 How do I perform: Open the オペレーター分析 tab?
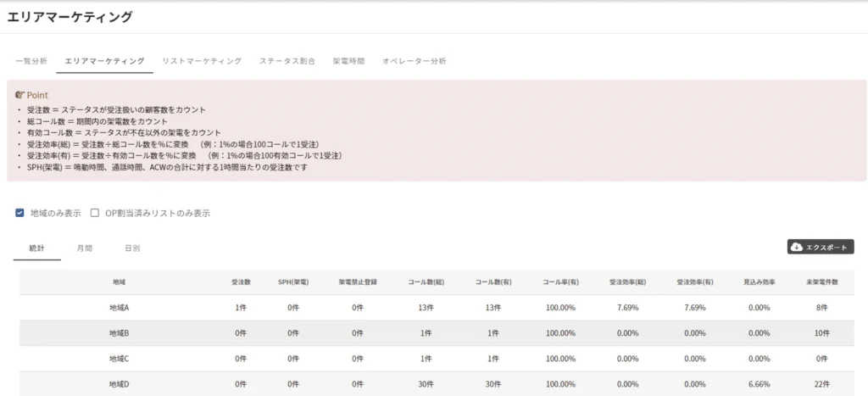pos(414,61)
